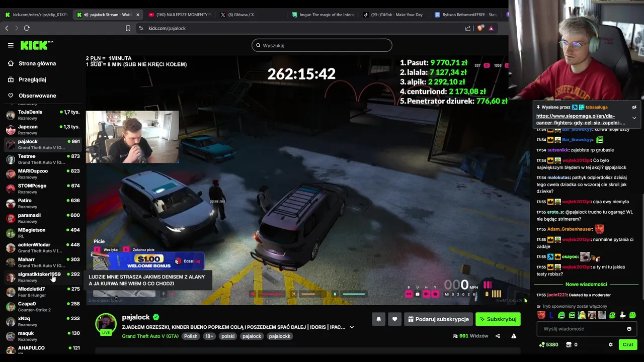Click the share icon in the address bar
This screenshot has width=644, height=362.
(x=468, y=28)
